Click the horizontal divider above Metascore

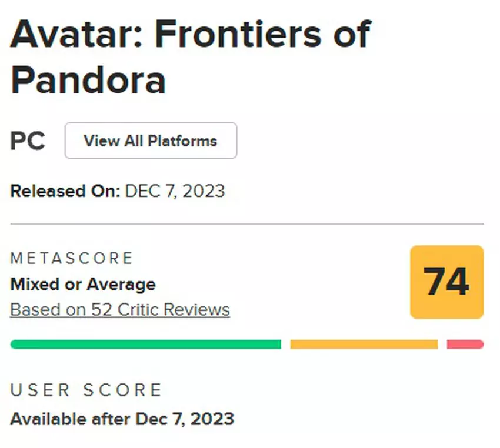click(x=247, y=224)
